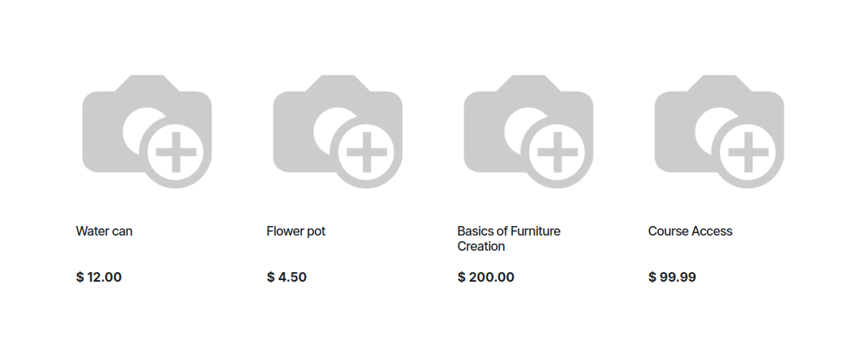This screenshot has width=868, height=343.
Task: Select the $ 12.00 price
Action: [99, 277]
